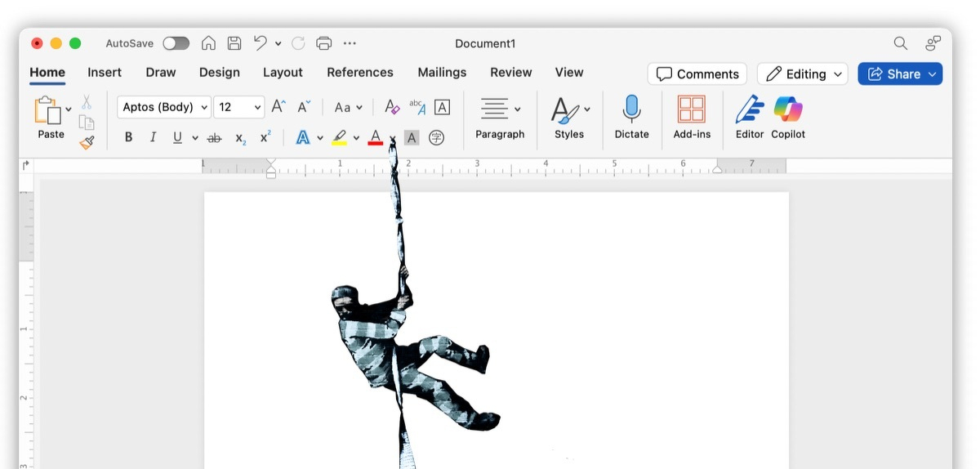Toggle the AutoSave switch
The height and width of the screenshot is (469, 980).
point(176,43)
